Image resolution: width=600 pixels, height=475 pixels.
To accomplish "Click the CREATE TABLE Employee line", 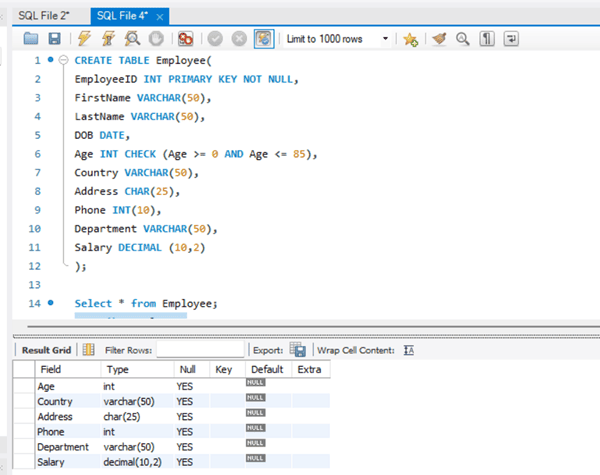I will [143, 60].
